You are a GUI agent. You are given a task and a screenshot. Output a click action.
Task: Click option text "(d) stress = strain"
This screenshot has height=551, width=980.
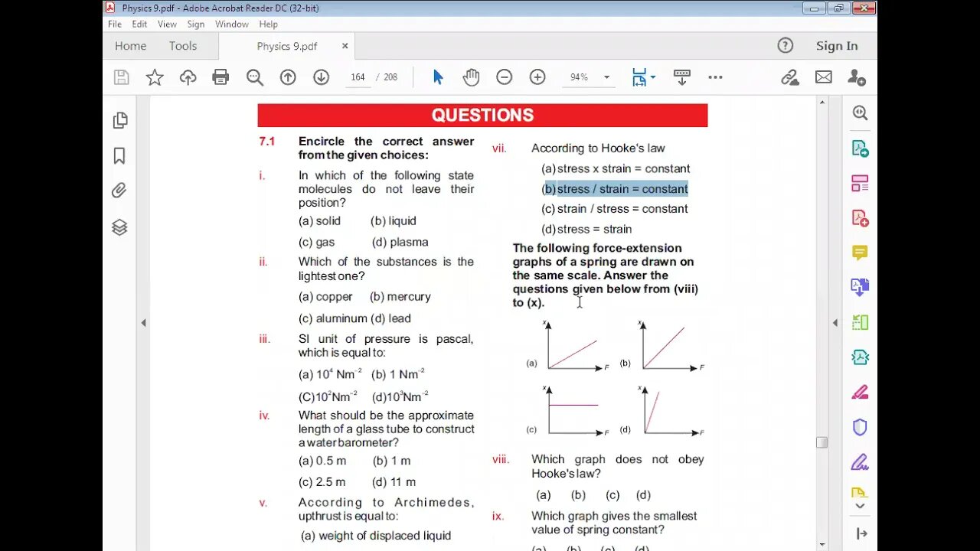pyautogui.click(x=586, y=229)
